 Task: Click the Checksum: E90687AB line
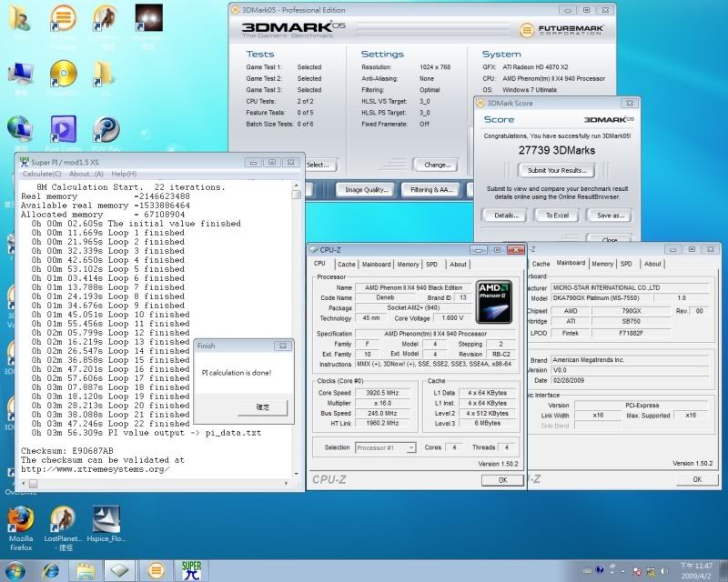click(x=66, y=451)
